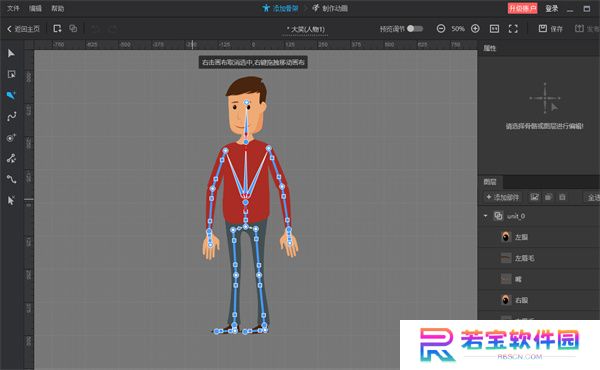Collapse the unit_0 layer group arrow

pyautogui.click(x=486, y=216)
